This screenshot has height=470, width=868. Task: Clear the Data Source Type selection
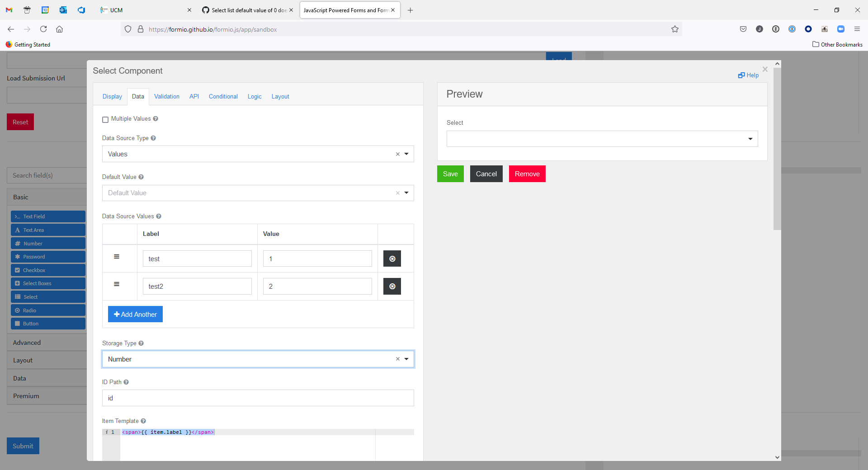coord(398,154)
